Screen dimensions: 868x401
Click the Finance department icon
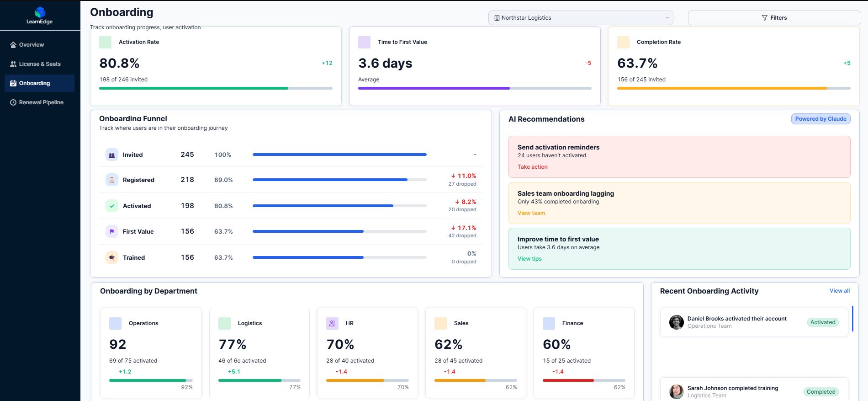click(549, 323)
